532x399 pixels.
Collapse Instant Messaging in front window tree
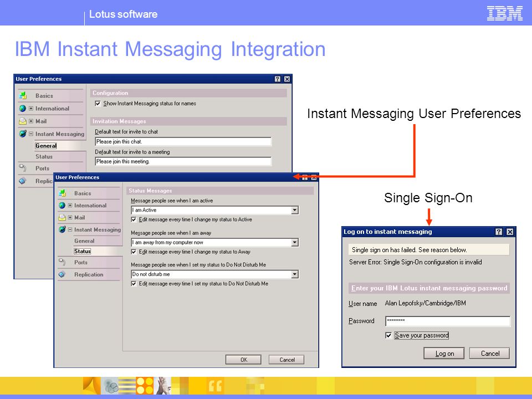coord(70,229)
